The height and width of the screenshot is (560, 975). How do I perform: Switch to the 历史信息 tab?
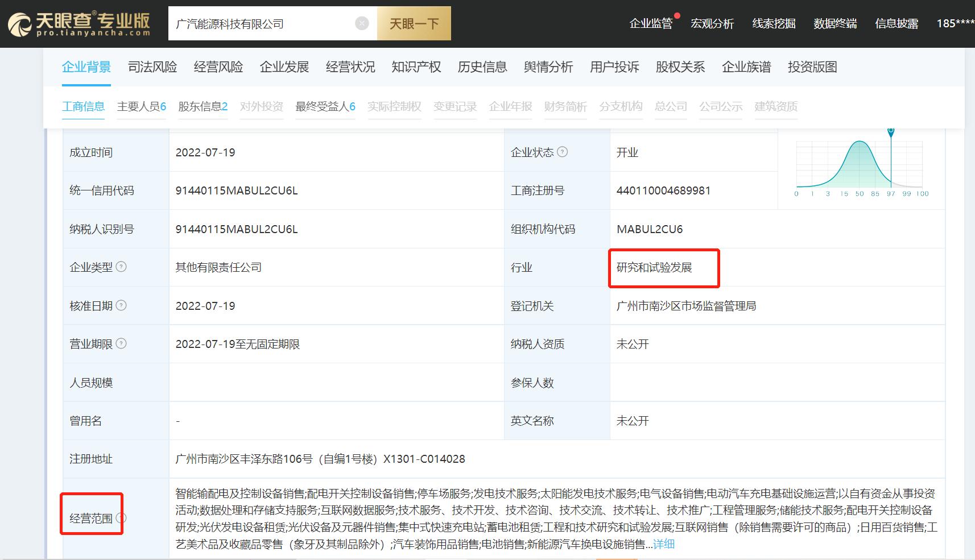click(x=482, y=67)
